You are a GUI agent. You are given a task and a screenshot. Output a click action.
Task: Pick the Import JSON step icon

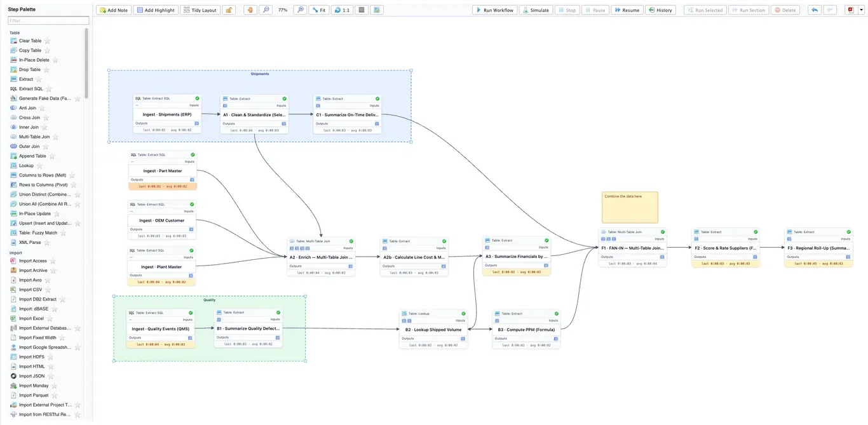[13, 376]
